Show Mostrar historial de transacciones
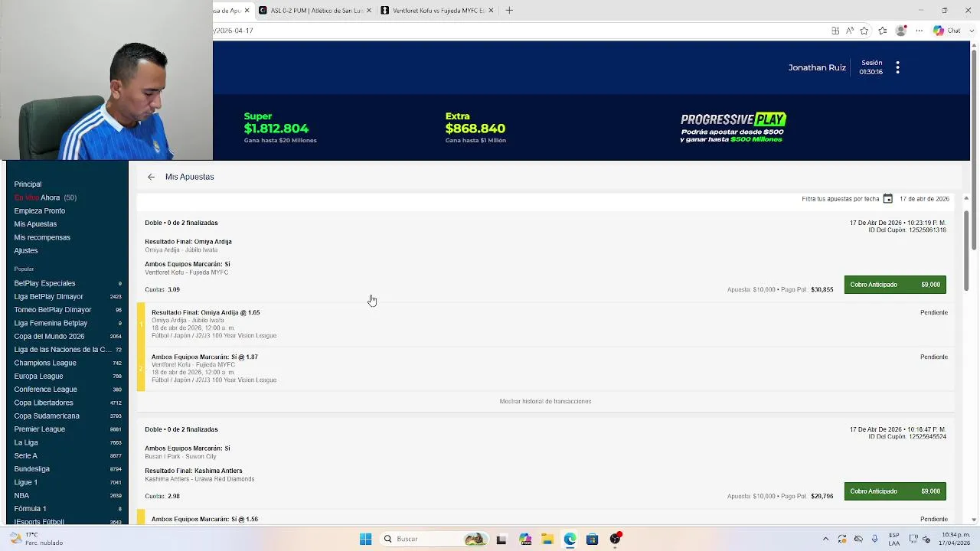Image resolution: width=980 pixels, height=551 pixels. 545,402
